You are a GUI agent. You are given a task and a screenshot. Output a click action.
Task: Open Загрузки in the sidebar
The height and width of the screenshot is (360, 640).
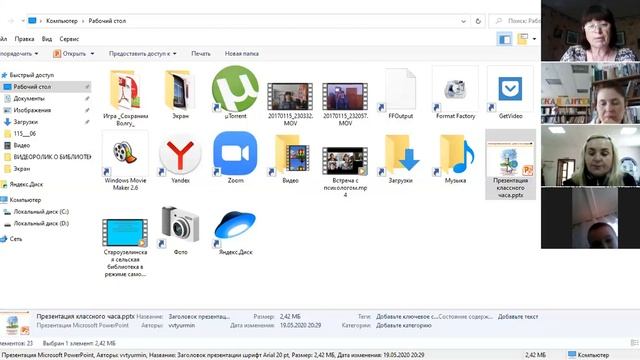[25, 122]
